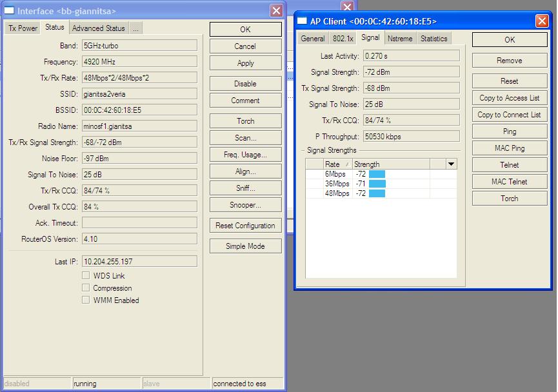Confirm with OK in Interface window
Viewport: 558px width, 392px height.
point(246,30)
